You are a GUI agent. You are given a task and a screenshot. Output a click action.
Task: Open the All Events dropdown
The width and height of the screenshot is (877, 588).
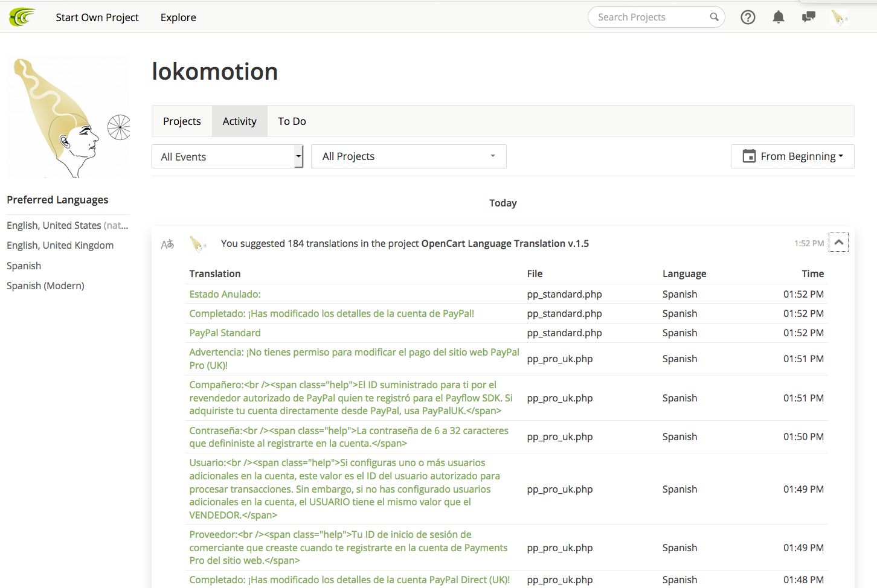coord(227,156)
